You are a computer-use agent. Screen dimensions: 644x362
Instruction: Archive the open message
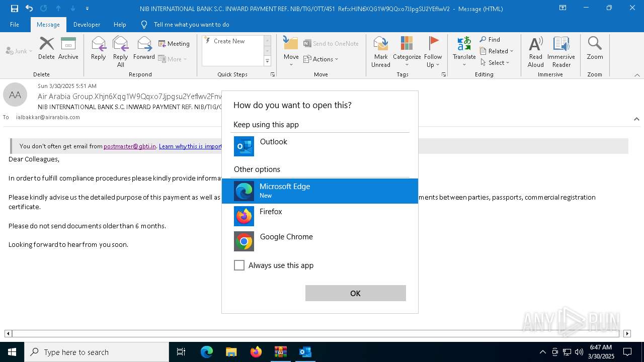[68, 49]
